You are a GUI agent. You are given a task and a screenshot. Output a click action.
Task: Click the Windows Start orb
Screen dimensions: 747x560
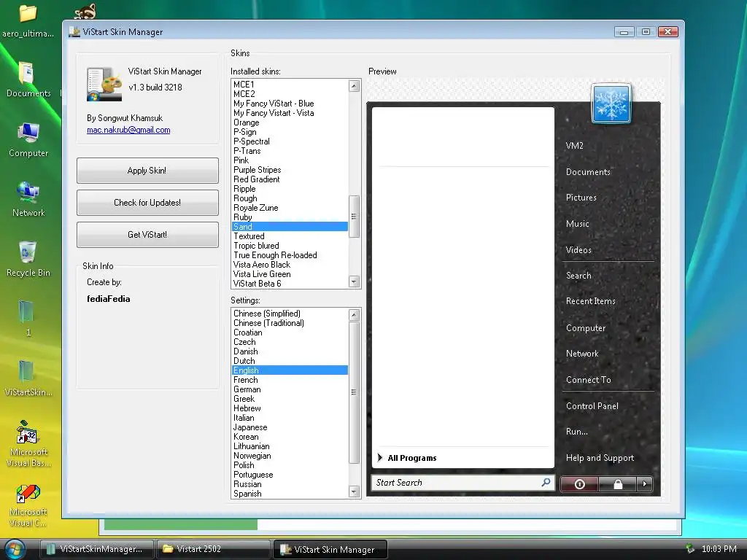[x=15, y=549]
